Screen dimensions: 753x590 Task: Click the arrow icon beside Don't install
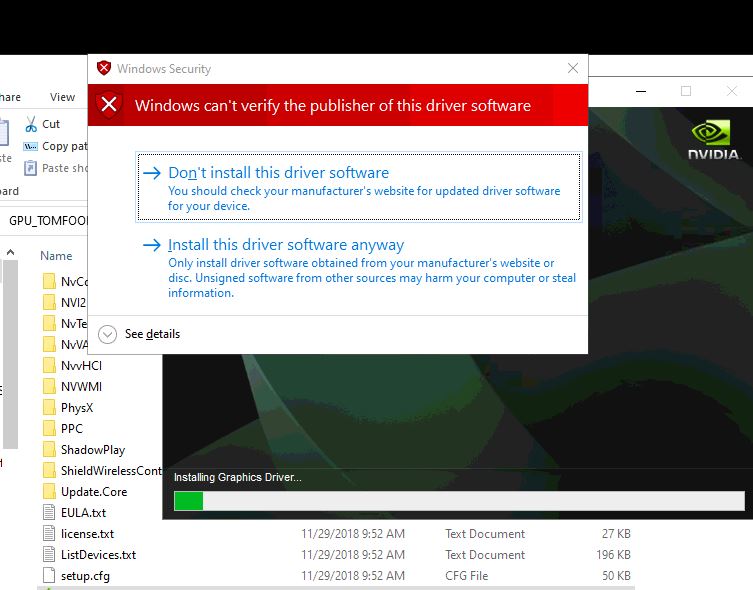tap(152, 173)
